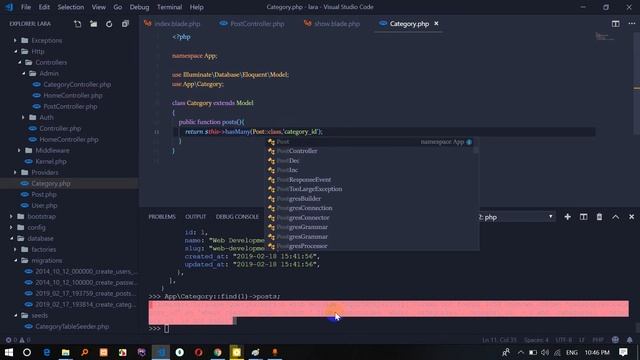Click the Ln 11 cursor position status item

point(499,340)
